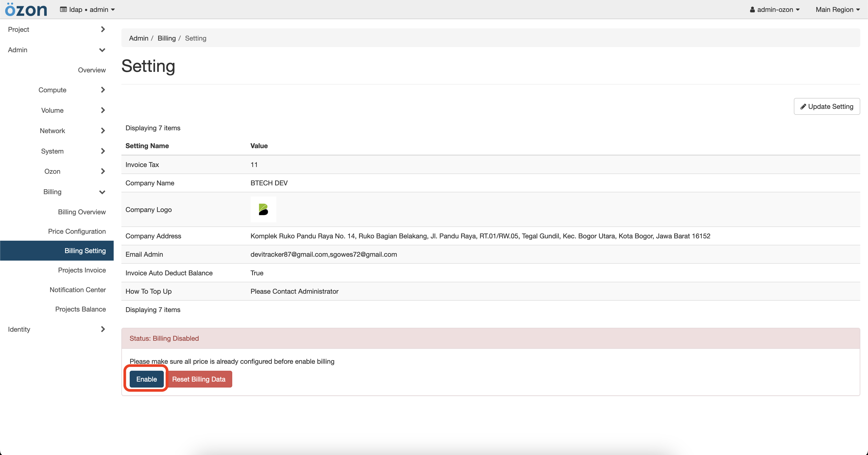Click the Compute sidebar expand arrow icon

(x=103, y=90)
